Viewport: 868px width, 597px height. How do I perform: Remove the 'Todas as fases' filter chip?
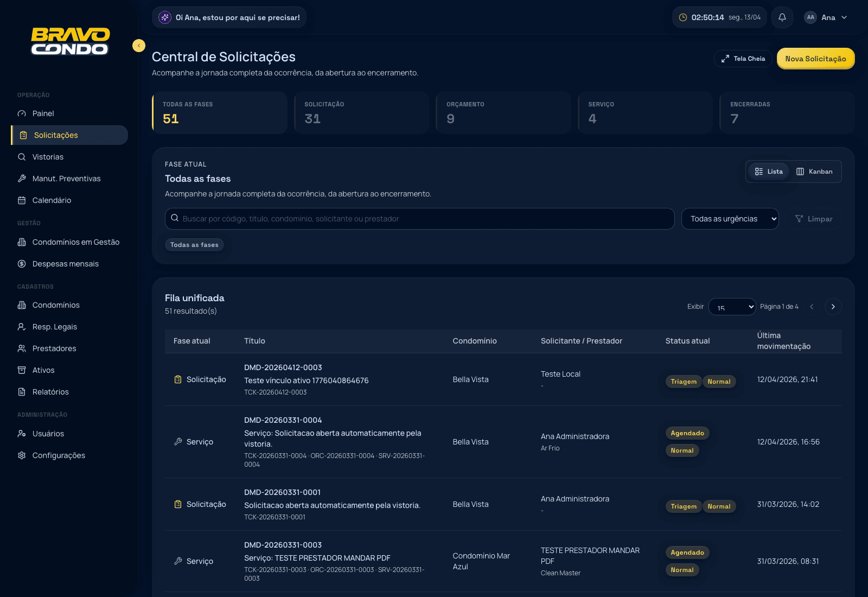pyautogui.click(x=194, y=245)
